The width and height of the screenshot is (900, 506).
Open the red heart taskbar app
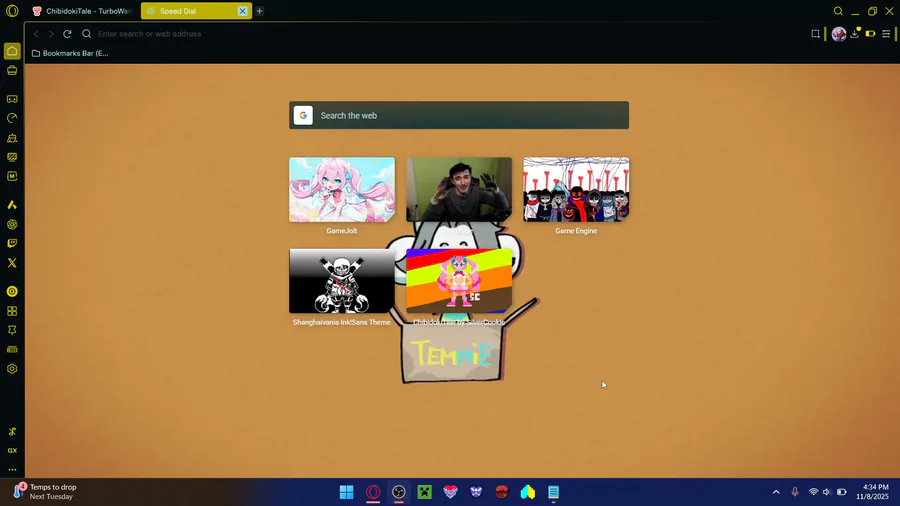(x=451, y=492)
